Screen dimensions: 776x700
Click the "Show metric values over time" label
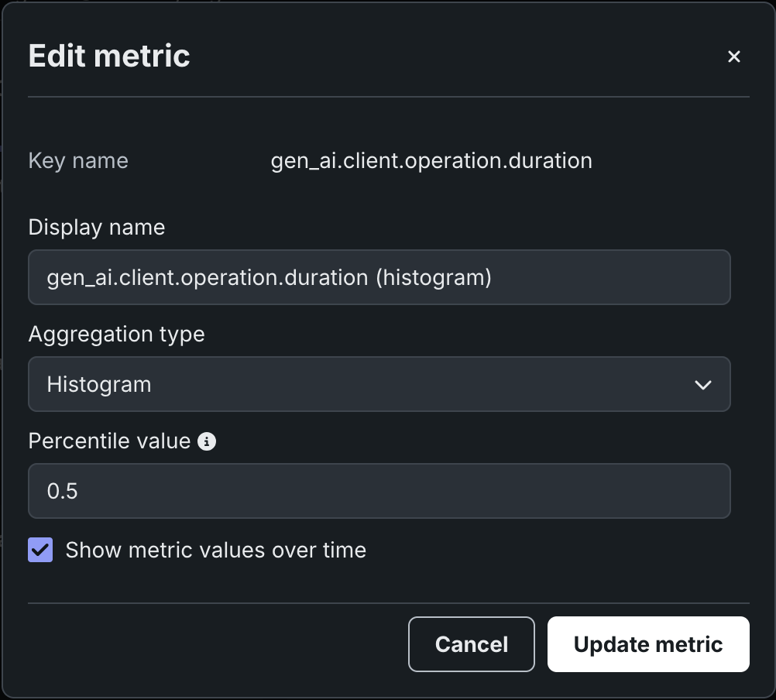point(215,551)
